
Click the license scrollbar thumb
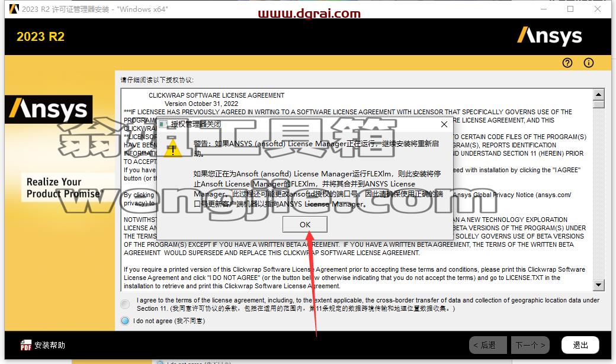tap(598, 104)
